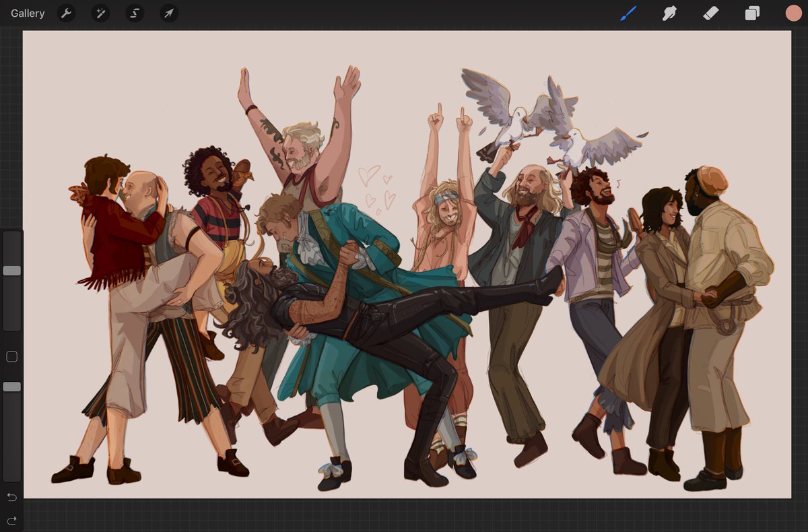This screenshot has height=532, width=808.
Task: Open the Actions wrench menu
Action: tap(66, 13)
